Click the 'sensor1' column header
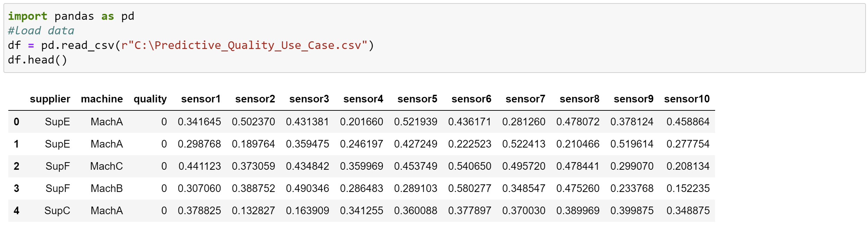The width and height of the screenshot is (868, 226). coord(201,99)
